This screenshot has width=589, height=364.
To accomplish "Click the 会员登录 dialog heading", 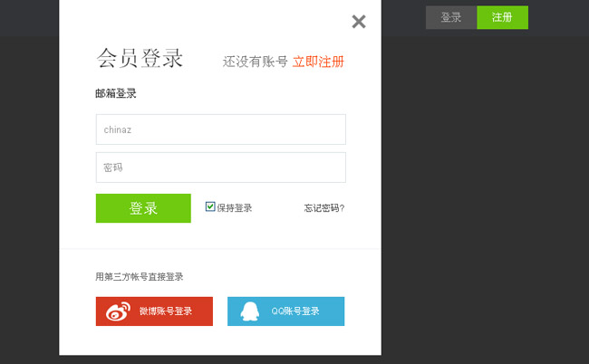I will pyautogui.click(x=140, y=59).
